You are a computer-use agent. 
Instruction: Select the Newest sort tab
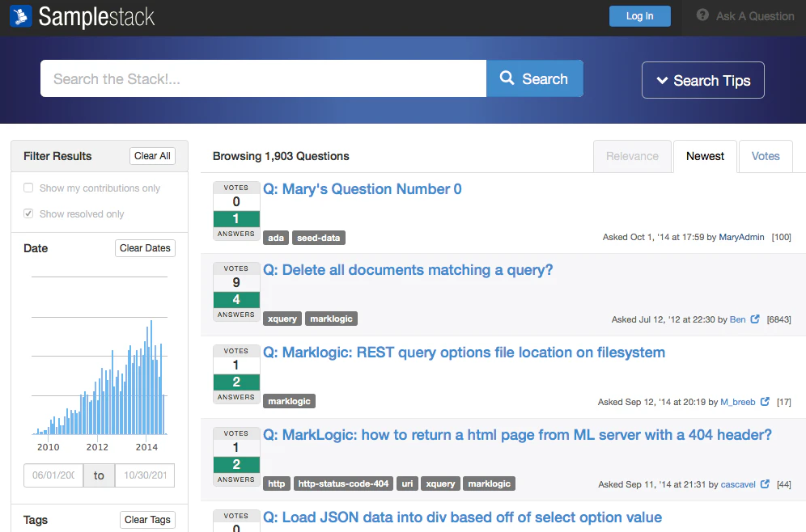point(705,156)
